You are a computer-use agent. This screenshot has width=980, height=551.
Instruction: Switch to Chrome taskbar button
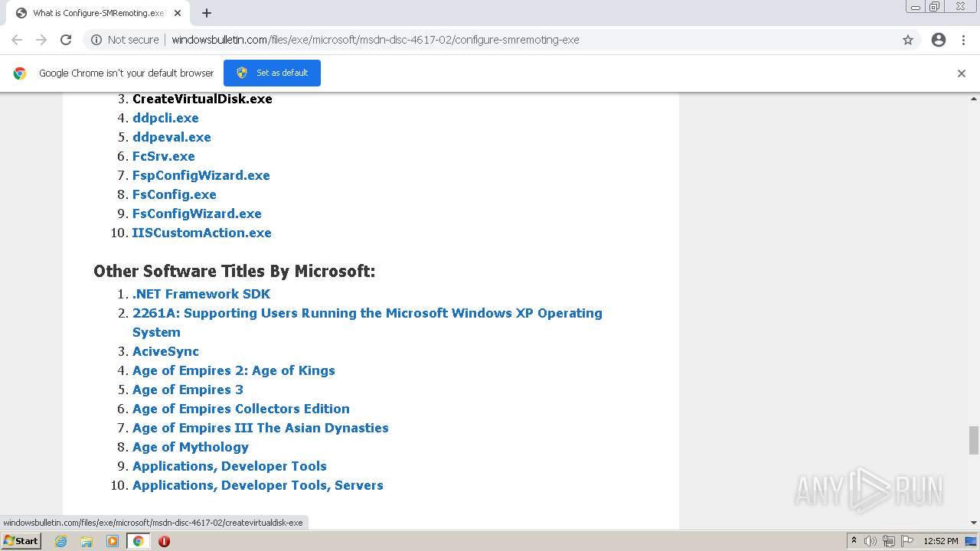[139, 541]
